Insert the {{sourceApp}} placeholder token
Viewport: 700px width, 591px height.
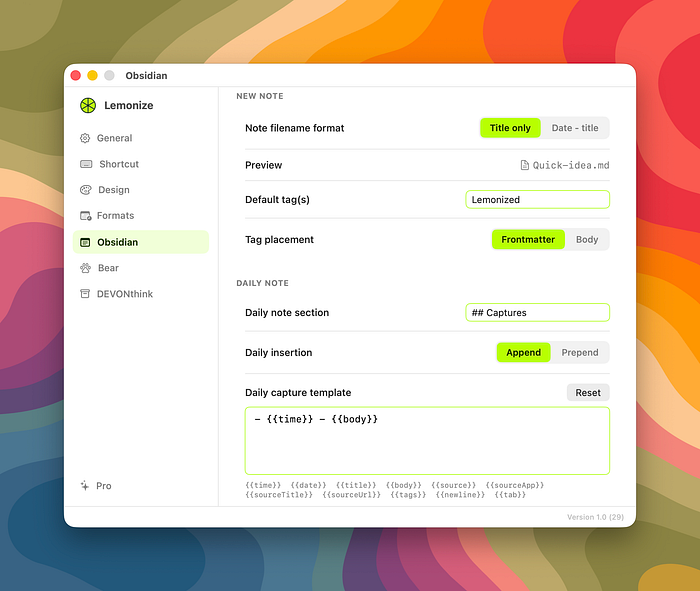click(x=515, y=485)
